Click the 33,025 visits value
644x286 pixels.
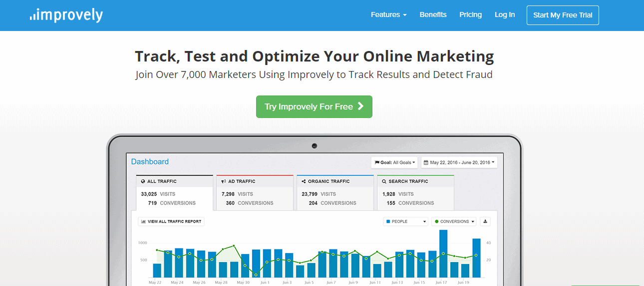pos(149,194)
